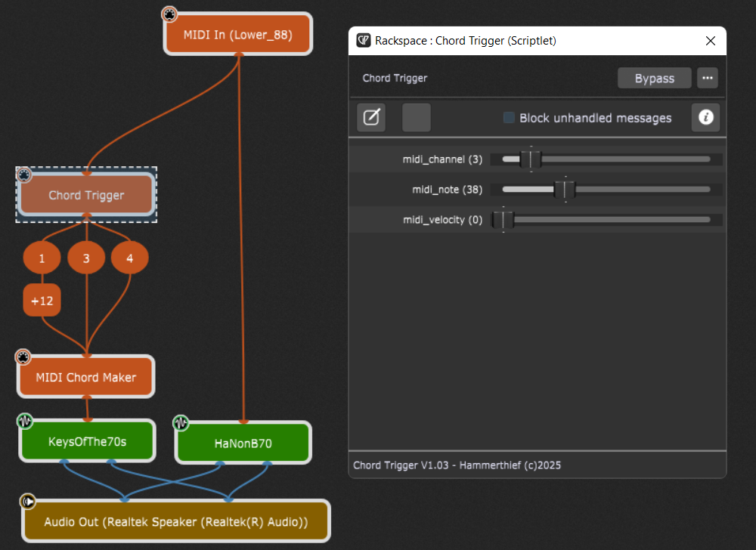Select the MIDI Chord Maker block
This screenshot has height=550, width=756.
(86, 377)
